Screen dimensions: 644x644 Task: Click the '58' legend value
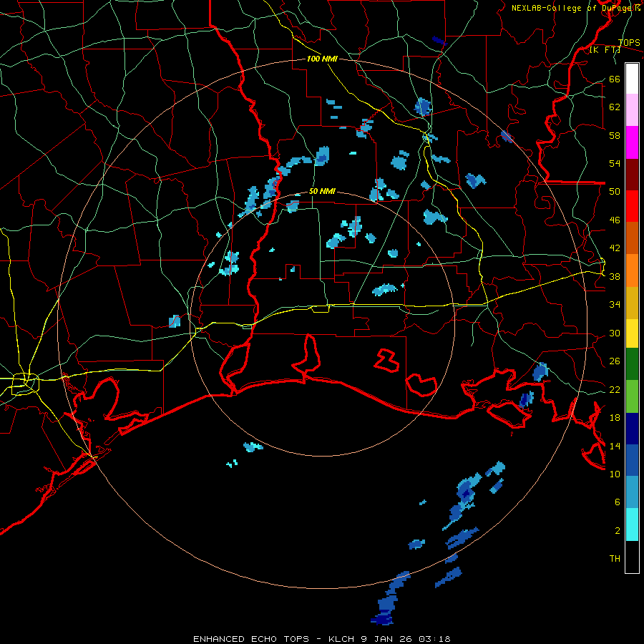(615, 135)
